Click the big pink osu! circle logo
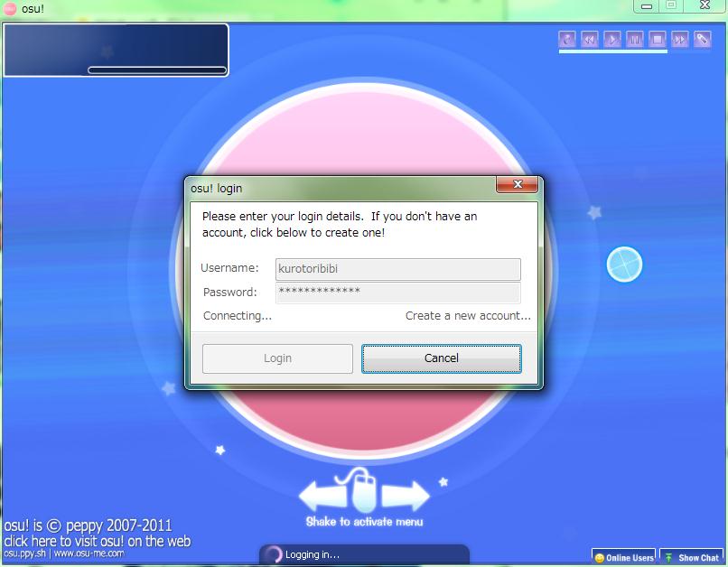 point(365,130)
